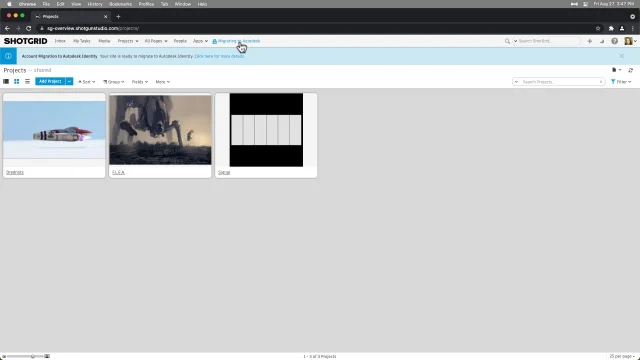Expand the All Pages menu
Image resolution: width=640 pixels, height=360 pixels.
pyautogui.click(x=156, y=41)
